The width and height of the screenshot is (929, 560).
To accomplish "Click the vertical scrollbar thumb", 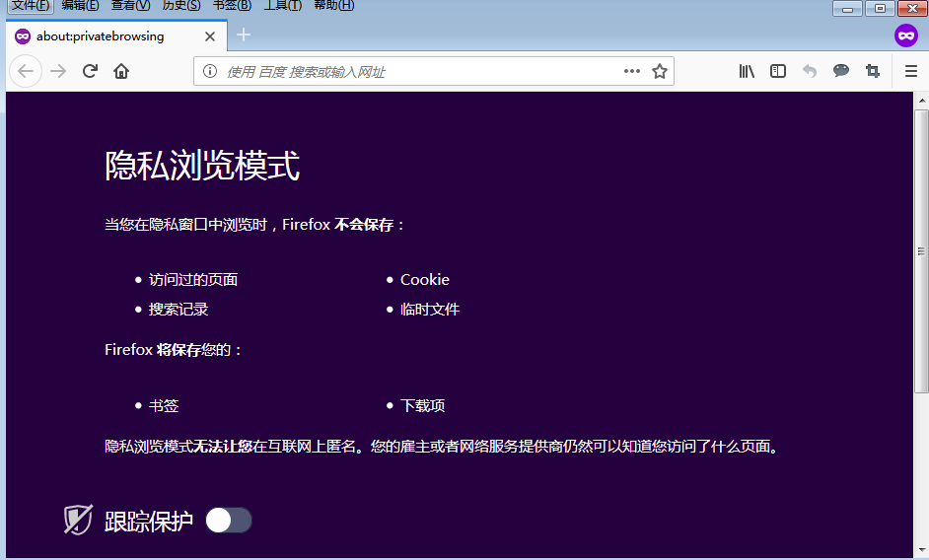I will [921, 251].
